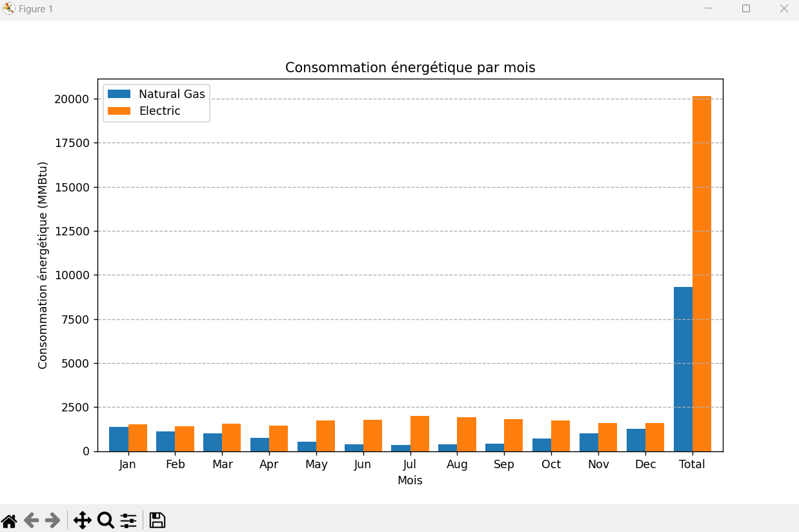Minimize the Figure 1 window
Viewport: 799px width, 532px height.
pyautogui.click(x=707, y=8)
